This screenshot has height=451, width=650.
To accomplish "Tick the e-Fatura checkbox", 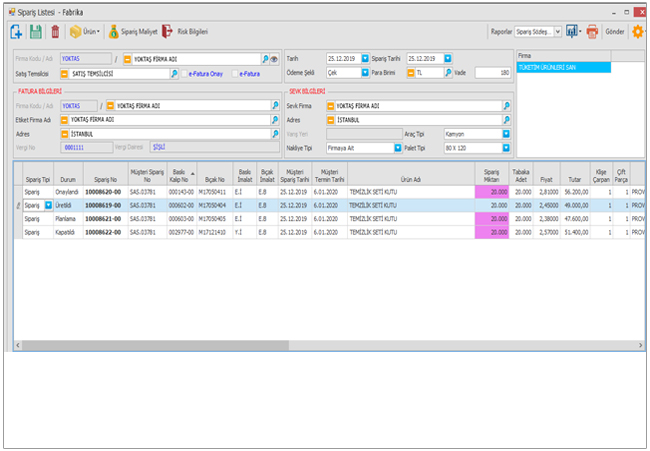I will coord(234,73).
